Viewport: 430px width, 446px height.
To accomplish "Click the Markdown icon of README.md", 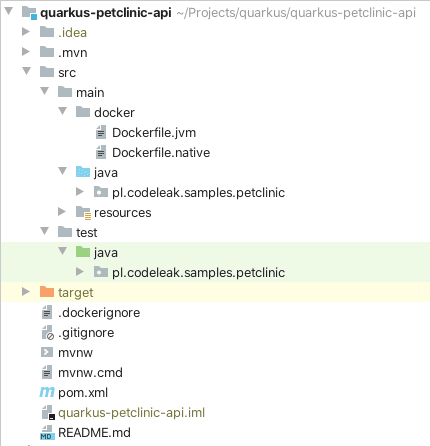I will pos(47,432).
